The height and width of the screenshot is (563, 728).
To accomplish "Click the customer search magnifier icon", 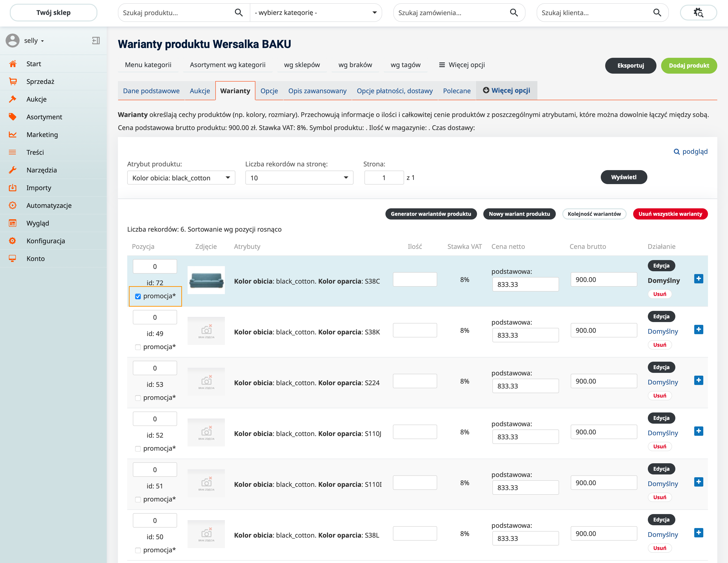I will pyautogui.click(x=657, y=13).
